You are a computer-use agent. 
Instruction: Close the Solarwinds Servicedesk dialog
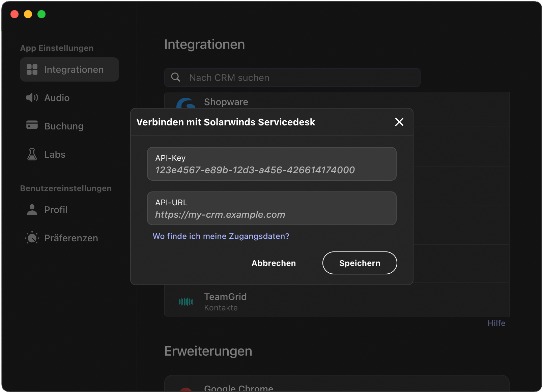coord(399,122)
